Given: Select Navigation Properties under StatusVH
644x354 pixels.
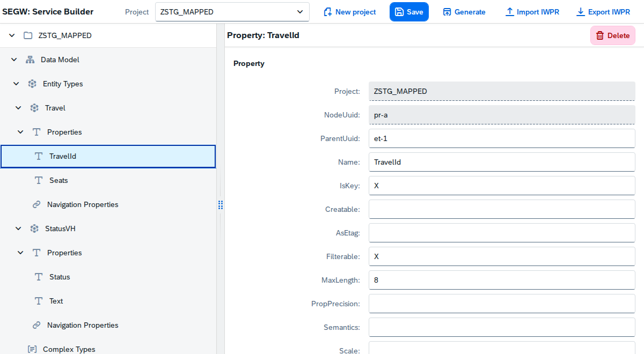Looking at the screenshot, I should pos(108,325).
